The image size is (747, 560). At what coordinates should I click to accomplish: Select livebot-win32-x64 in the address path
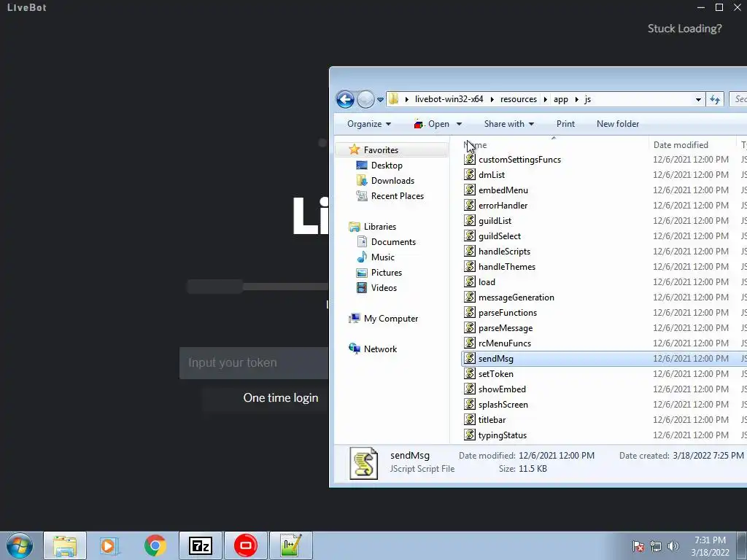point(449,99)
